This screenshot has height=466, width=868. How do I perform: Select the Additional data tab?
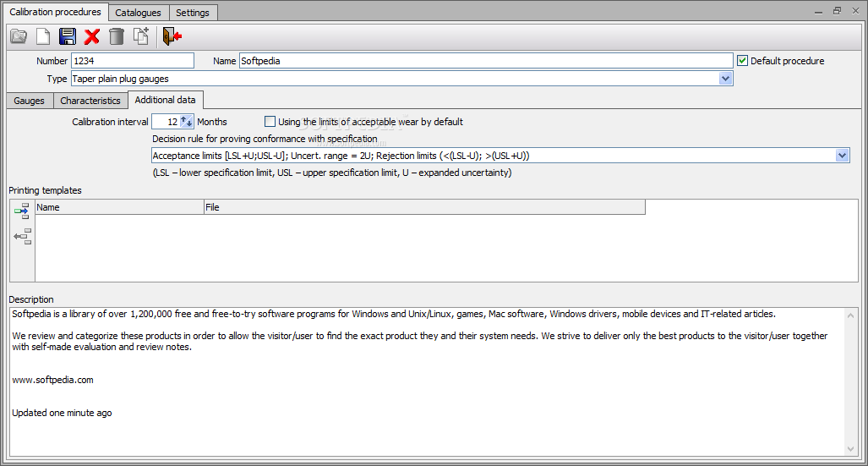[x=165, y=100]
